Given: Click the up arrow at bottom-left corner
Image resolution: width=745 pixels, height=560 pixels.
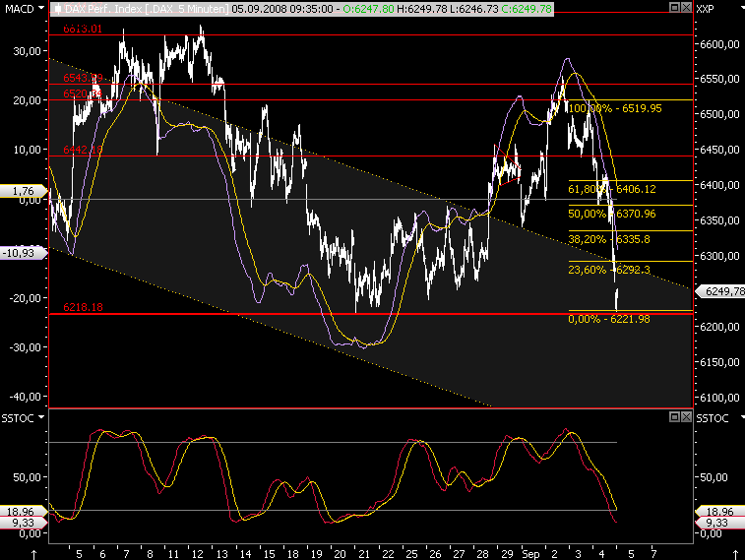Looking at the screenshot, I should pos(33,554).
